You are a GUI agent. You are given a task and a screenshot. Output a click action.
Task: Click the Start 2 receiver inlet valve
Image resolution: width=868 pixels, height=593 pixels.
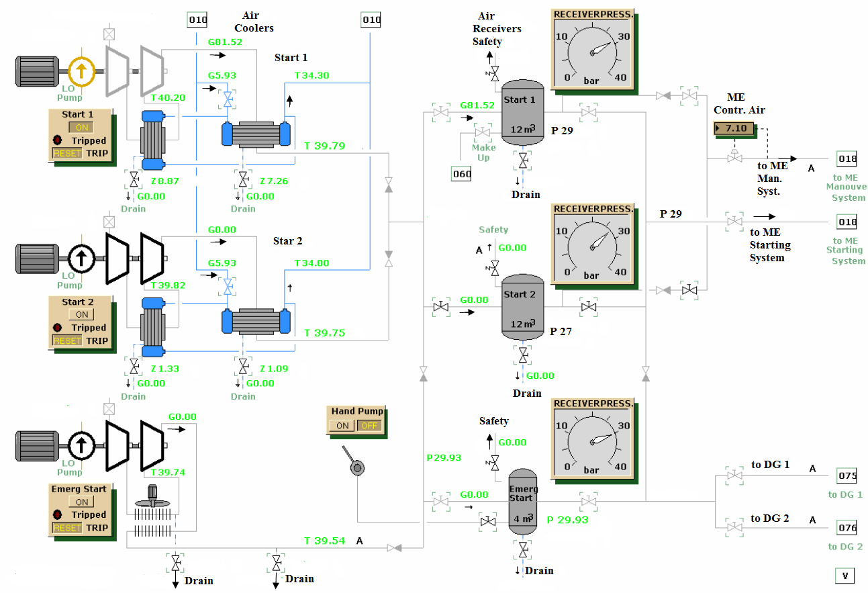(441, 306)
